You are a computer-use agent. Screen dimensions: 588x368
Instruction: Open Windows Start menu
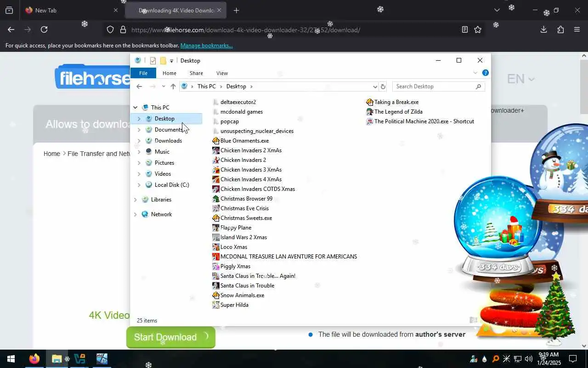click(11, 359)
